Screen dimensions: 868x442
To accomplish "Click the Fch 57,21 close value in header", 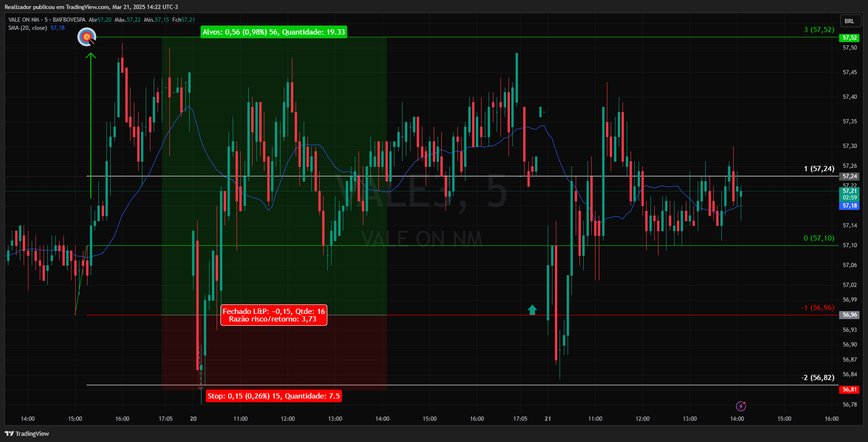I will pyautogui.click(x=184, y=20).
